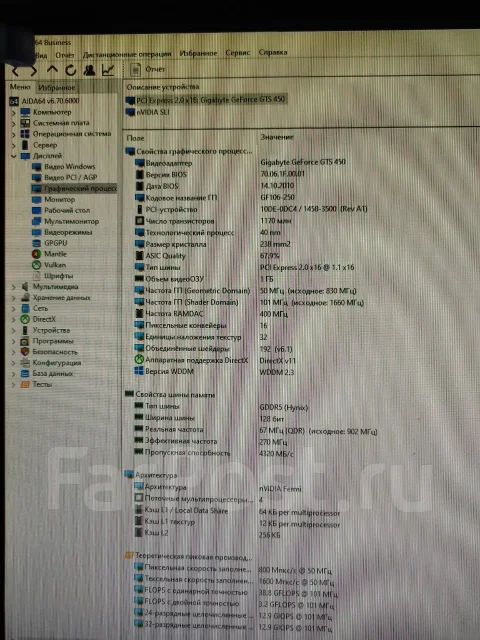Image resolution: width=480 pixels, height=640 pixels.
Task: Open the Вид menu
Action: click(x=41, y=55)
